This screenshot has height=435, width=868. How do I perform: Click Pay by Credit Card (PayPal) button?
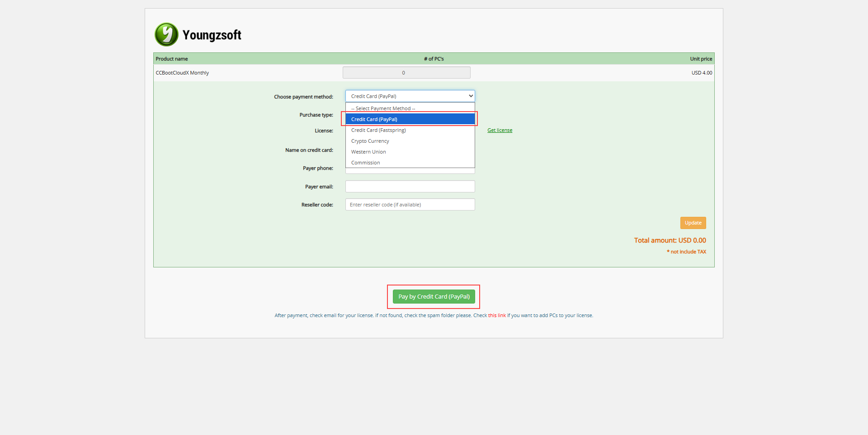[434, 297]
